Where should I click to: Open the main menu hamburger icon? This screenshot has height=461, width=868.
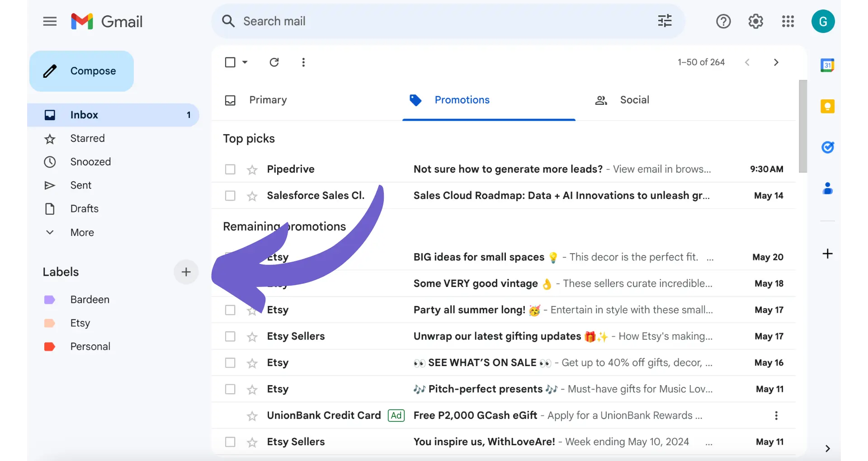[50, 21]
